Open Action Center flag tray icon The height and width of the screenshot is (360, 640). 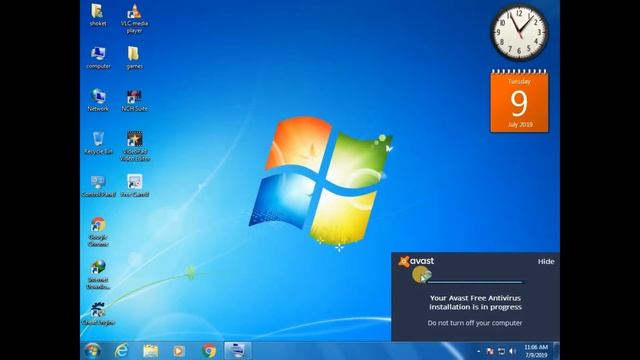pos(490,351)
